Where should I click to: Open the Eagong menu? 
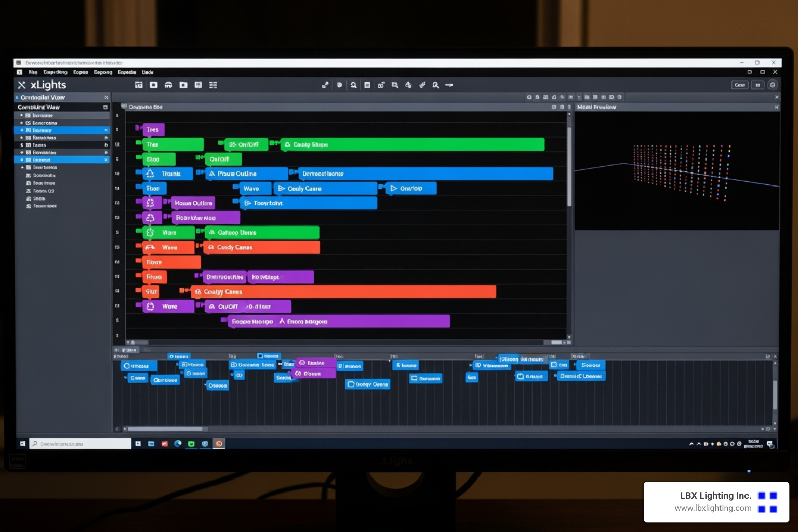click(x=103, y=72)
